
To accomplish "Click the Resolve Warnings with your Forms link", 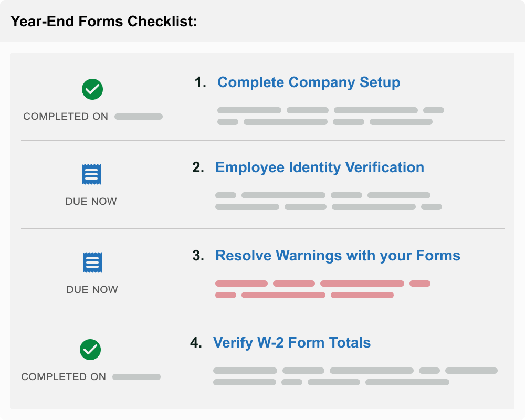I will click(x=338, y=256).
